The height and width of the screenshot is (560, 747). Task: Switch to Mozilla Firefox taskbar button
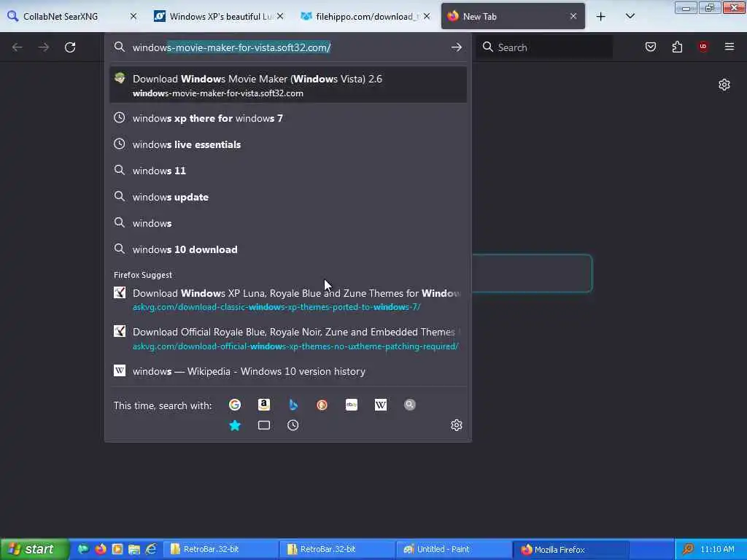570,550
